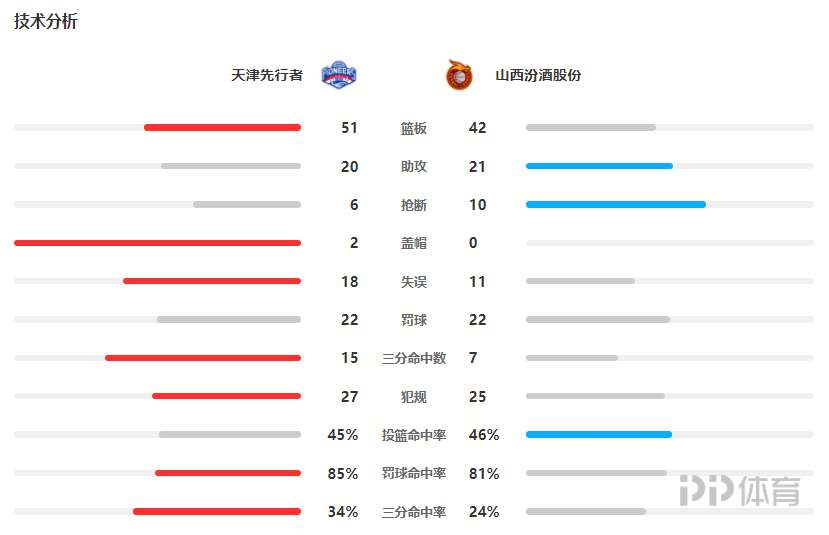Open the 山西汾酒股份 team name link

[x=538, y=75]
